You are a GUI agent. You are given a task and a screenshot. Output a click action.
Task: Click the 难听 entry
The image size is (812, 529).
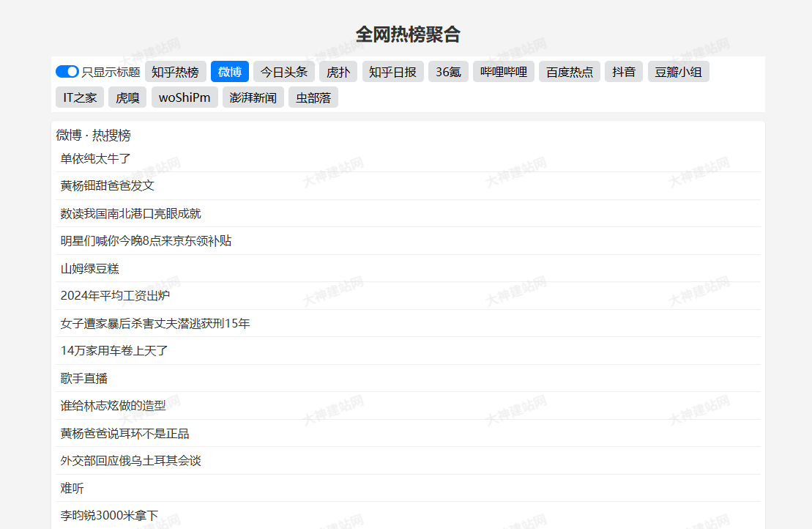point(72,488)
